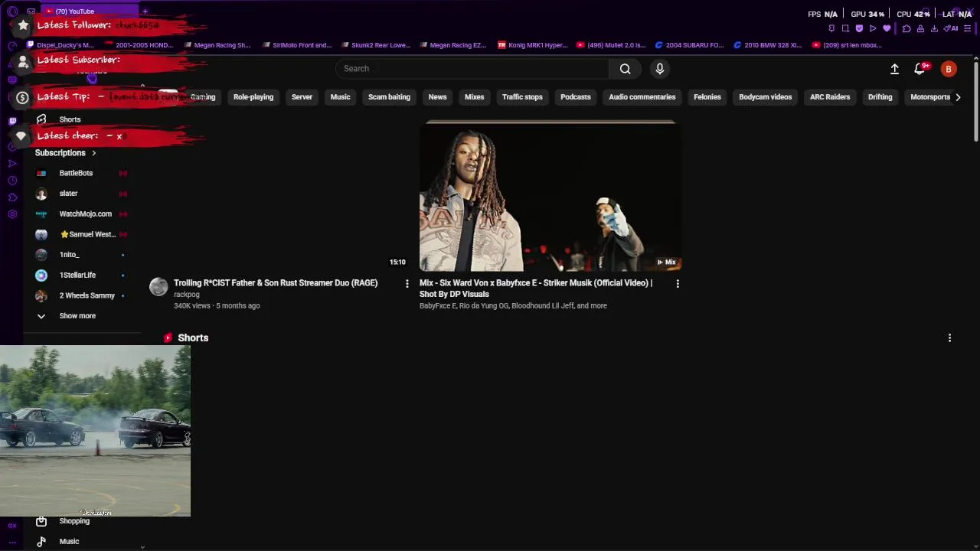Open the extensions puzzle toolbar icon
The image size is (980, 551).
906,28
